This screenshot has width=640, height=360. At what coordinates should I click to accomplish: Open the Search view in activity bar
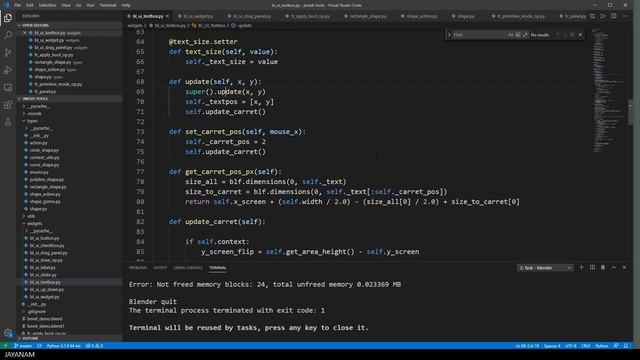pos(8,35)
